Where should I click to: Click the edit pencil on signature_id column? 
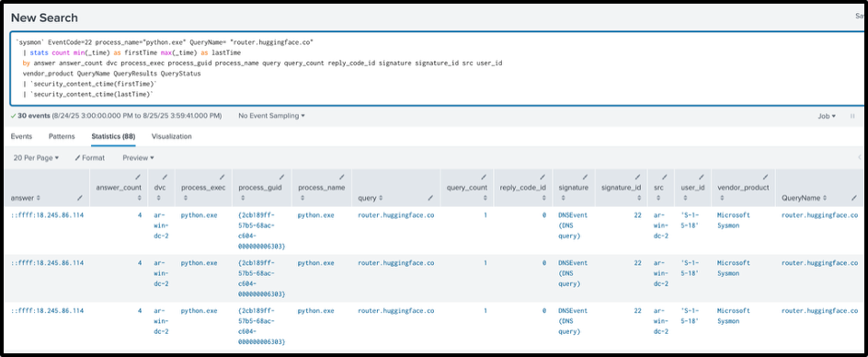pos(637,177)
